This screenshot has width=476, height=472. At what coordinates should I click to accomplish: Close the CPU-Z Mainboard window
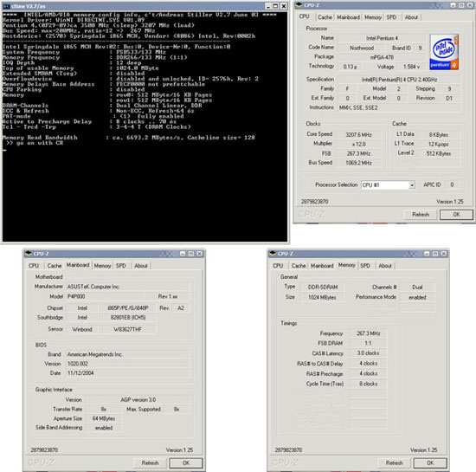click(x=199, y=254)
